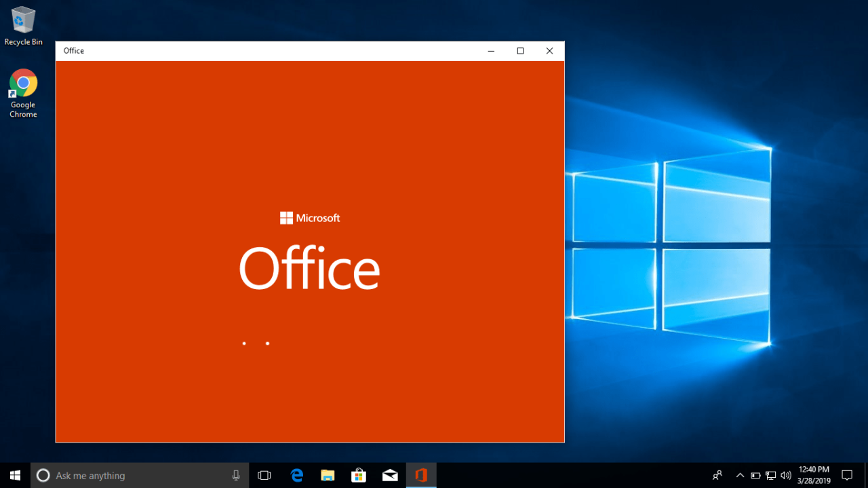Click the battery icon in the tray
Screen dimensions: 868x488
[755, 475]
